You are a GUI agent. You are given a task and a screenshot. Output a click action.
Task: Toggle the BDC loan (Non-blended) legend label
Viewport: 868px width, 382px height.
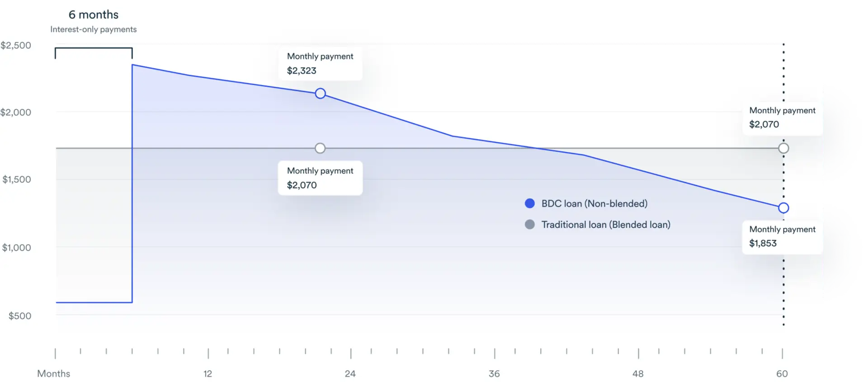pyautogui.click(x=594, y=203)
